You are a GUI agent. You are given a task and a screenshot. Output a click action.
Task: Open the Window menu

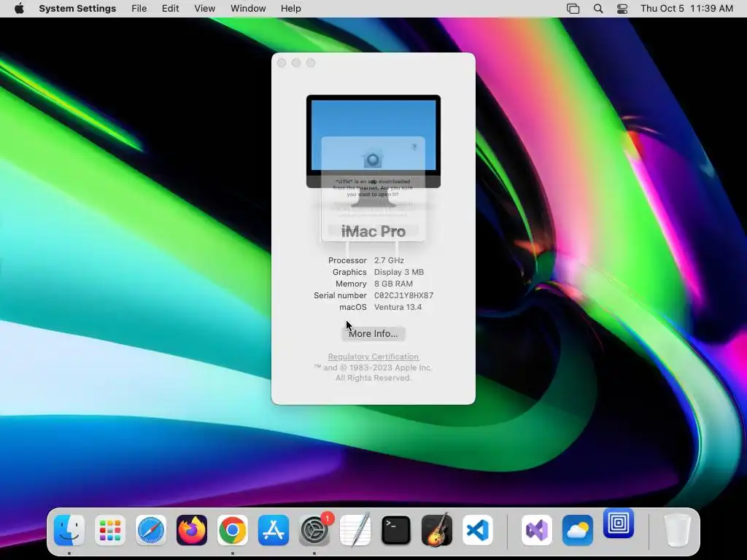[x=248, y=9]
